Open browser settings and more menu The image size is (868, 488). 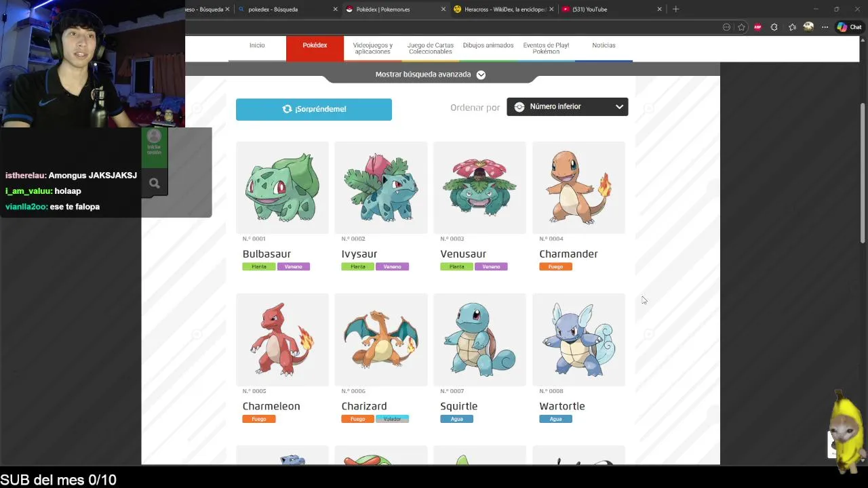click(825, 27)
